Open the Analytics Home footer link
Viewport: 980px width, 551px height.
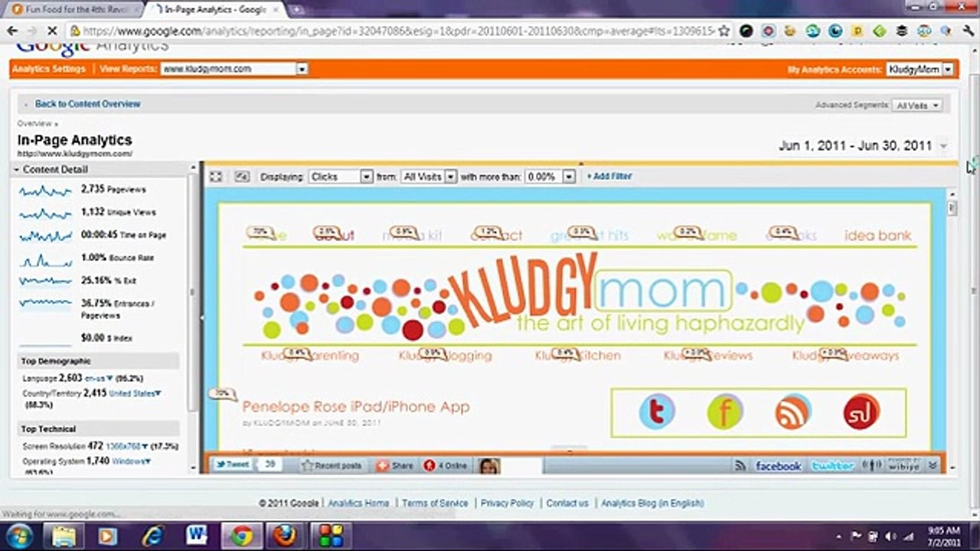[358, 504]
